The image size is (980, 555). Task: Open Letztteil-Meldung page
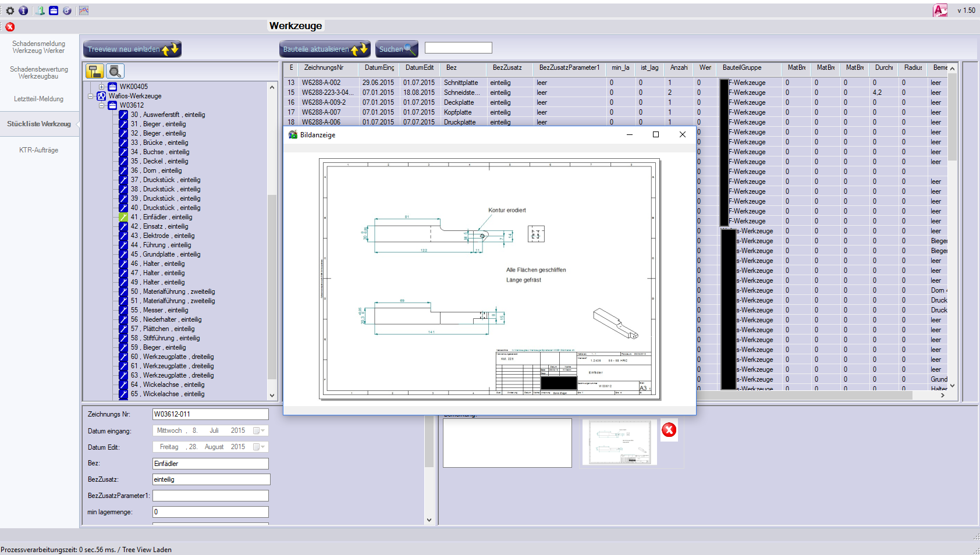[x=39, y=99]
